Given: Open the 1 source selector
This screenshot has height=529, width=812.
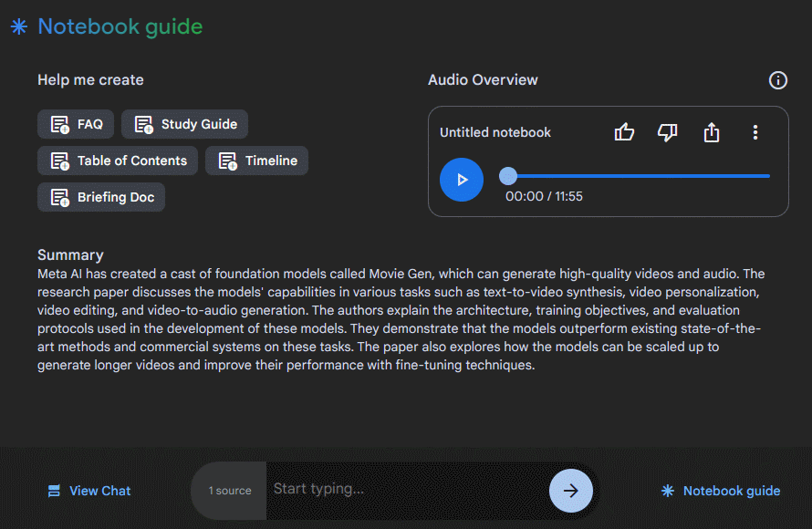Looking at the screenshot, I should coord(230,491).
